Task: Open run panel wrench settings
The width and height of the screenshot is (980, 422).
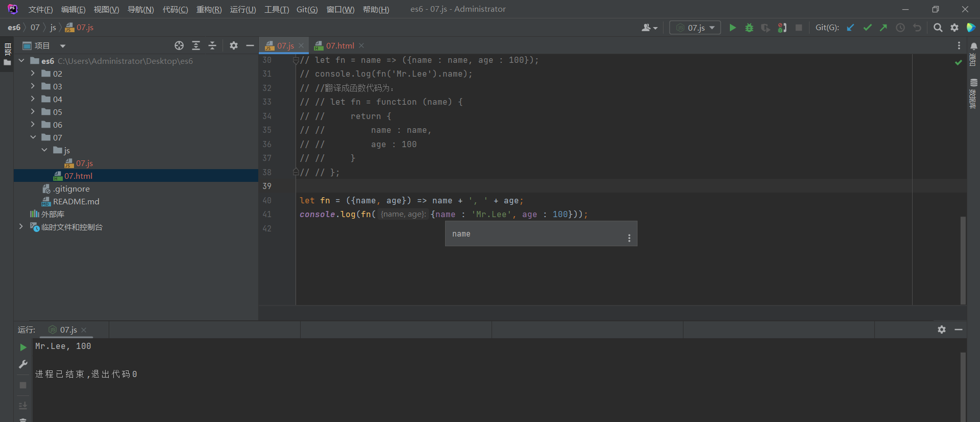Action: [x=23, y=364]
